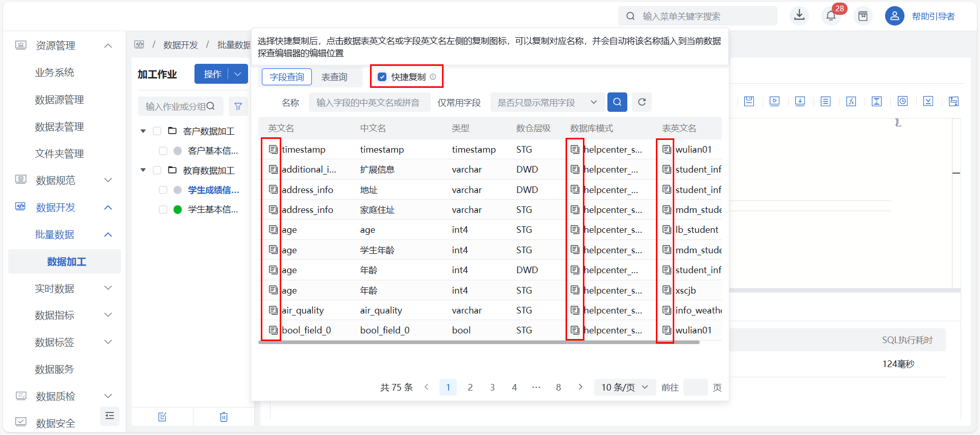Check the 学生基本信... job checkbox
This screenshot has height=435, width=980.
click(163, 209)
